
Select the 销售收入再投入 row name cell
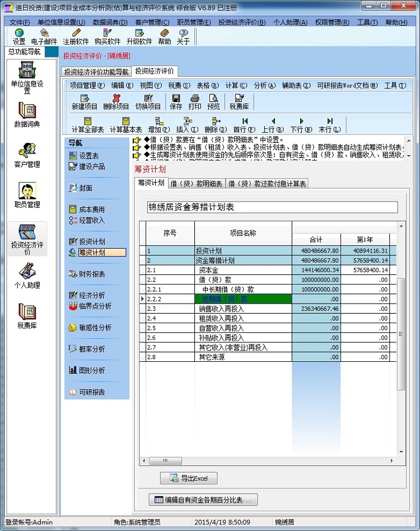(243, 309)
